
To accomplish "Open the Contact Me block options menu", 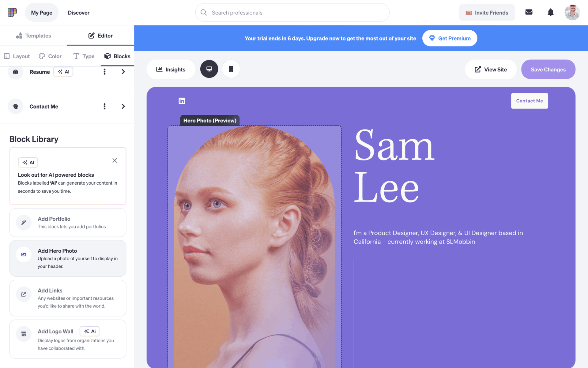I will tap(104, 106).
